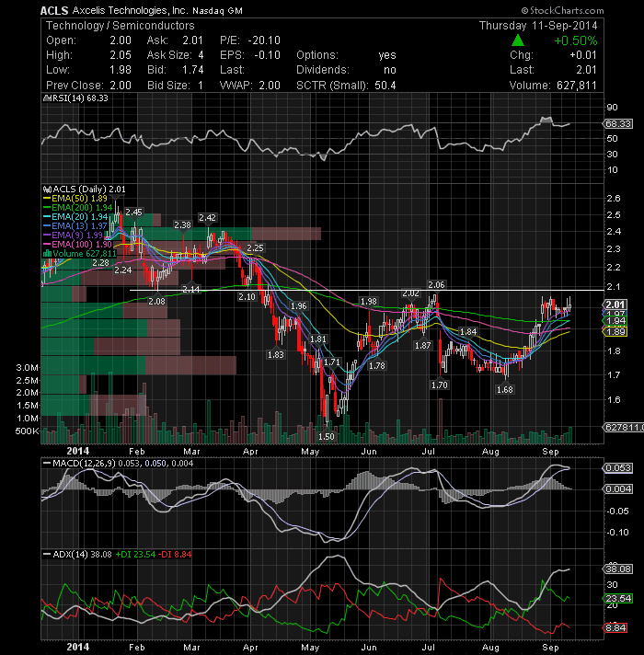Click the SCTR (Small) value 50.4
644x655 pixels.
point(385,86)
